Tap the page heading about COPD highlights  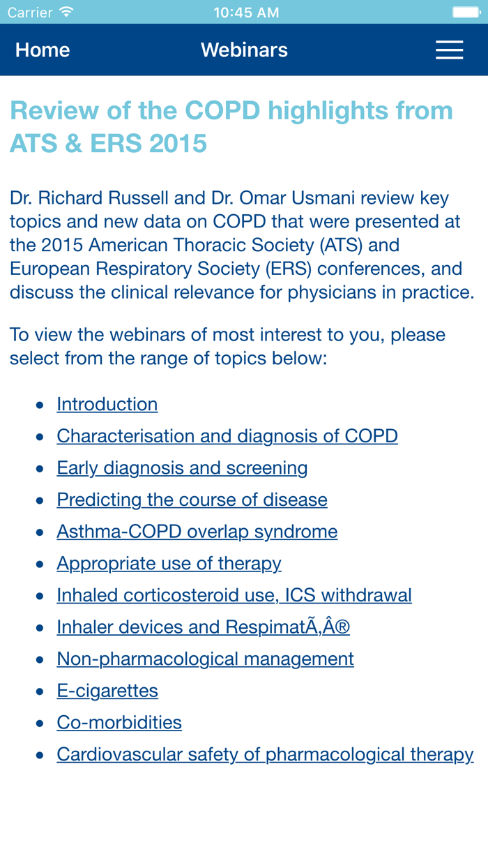coord(230,126)
